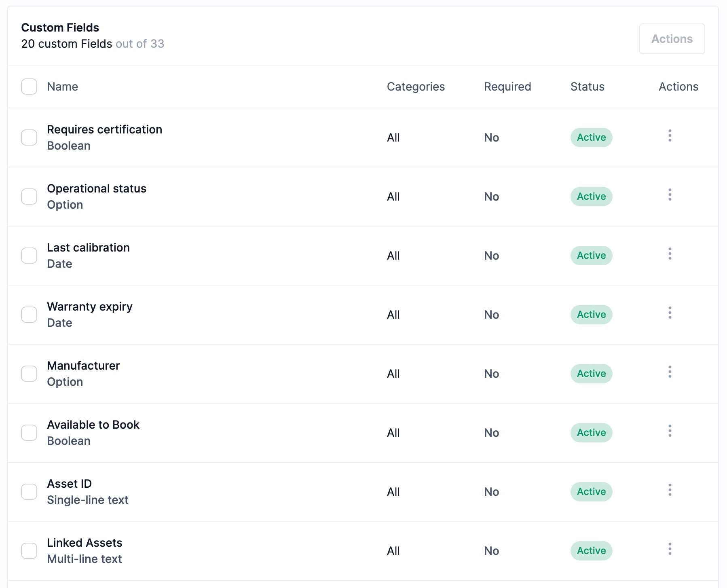The image size is (727, 588).
Task: Open actions menu for Asset ID
Action: point(670,490)
